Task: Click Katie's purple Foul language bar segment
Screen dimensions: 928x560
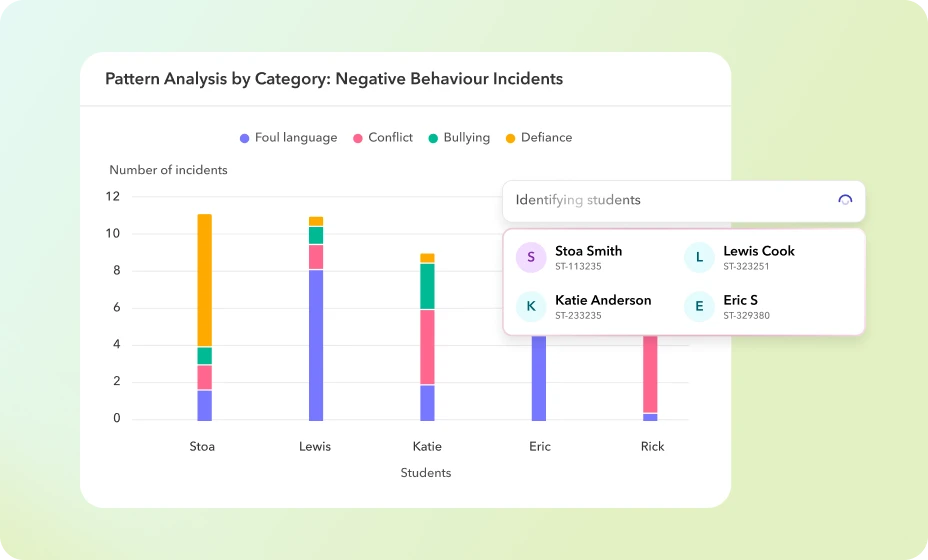Action: coord(427,403)
